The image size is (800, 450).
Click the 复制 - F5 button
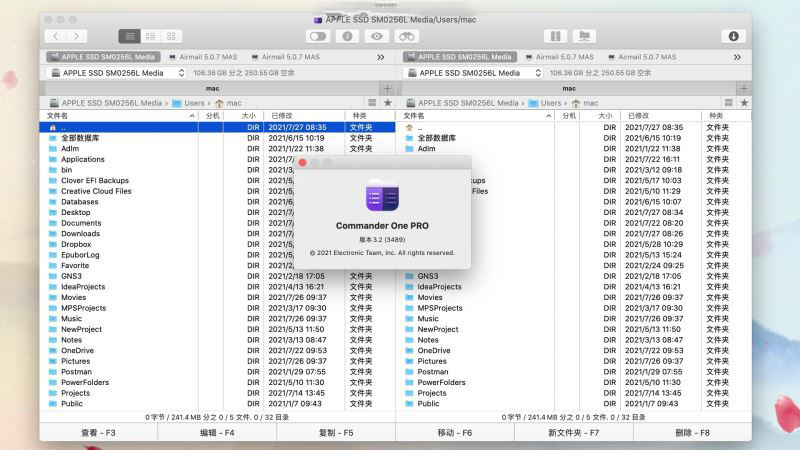coord(336,433)
